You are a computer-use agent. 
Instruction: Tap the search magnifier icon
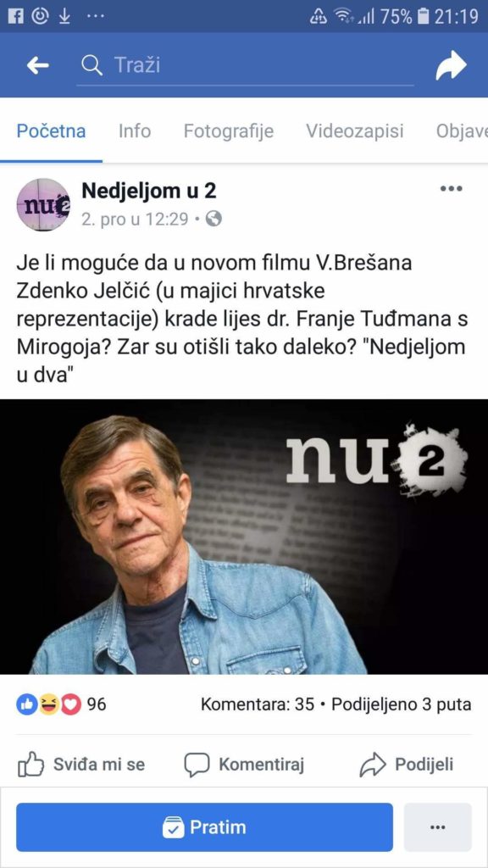click(91, 66)
